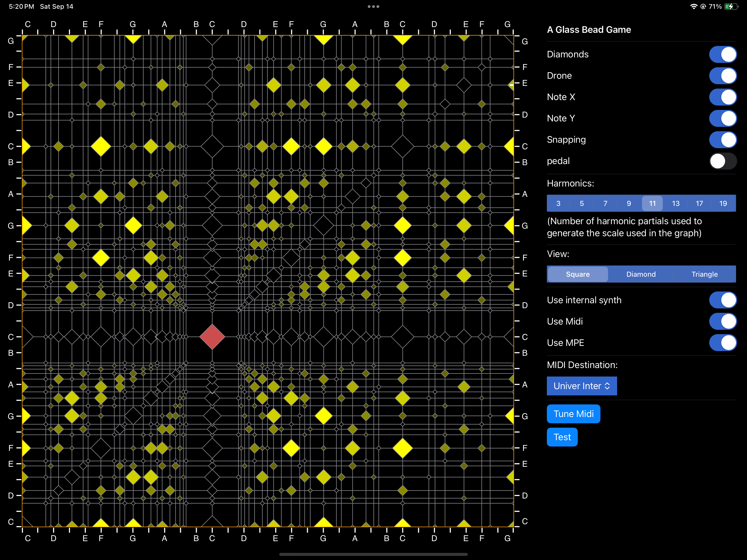This screenshot has height=560, width=747.
Task: Click the Test button
Action: [562, 437]
